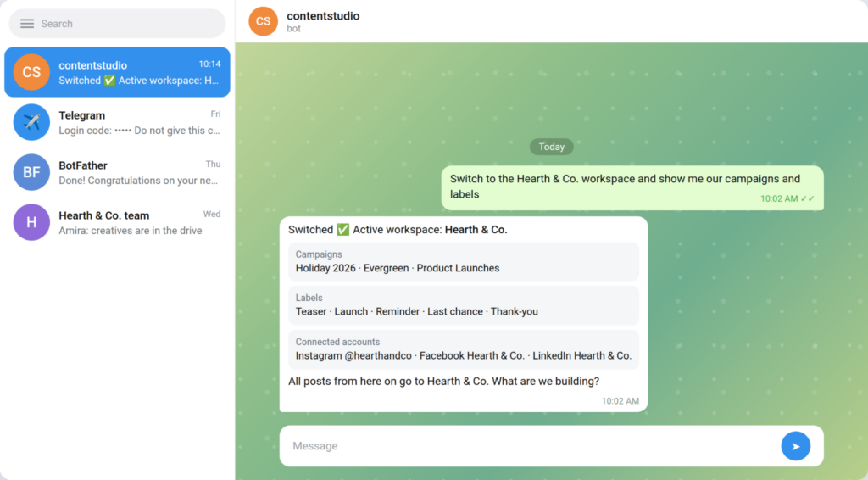Click the Search input field
This screenshot has width=868, height=480.
pyautogui.click(x=117, y=23)
